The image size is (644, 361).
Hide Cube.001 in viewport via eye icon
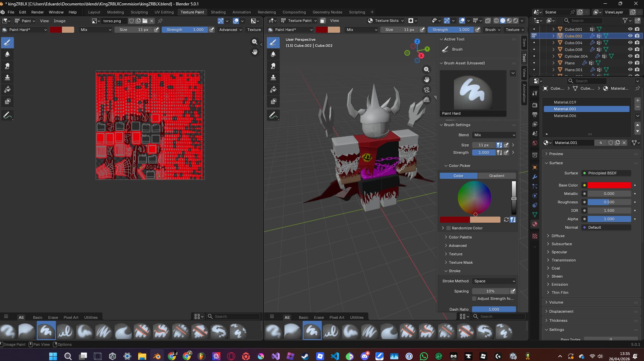(630, 29)
